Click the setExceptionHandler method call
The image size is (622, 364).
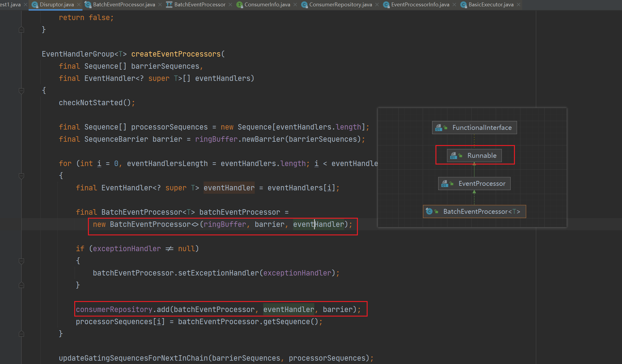coord(218,273)
